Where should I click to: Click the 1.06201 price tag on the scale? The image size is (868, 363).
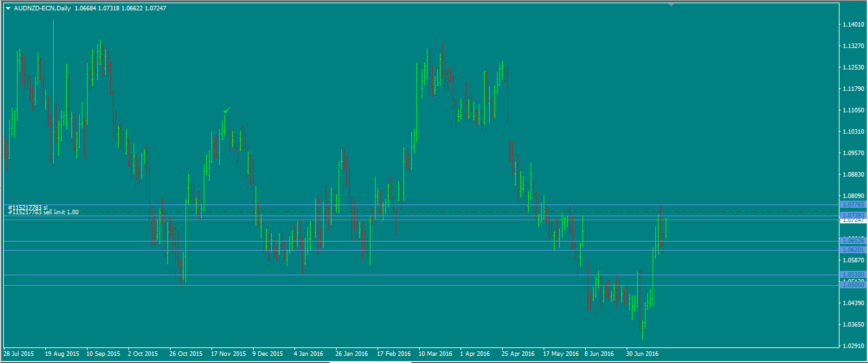pyautogui.click(x=852, y=250)
